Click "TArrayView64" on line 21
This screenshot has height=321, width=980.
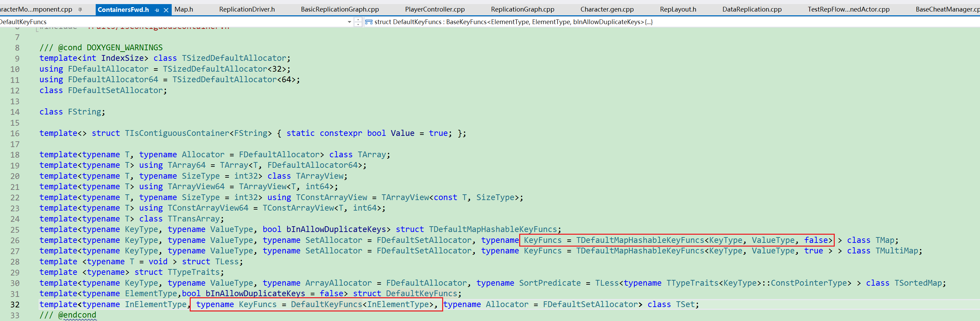(x=196, y=186)
